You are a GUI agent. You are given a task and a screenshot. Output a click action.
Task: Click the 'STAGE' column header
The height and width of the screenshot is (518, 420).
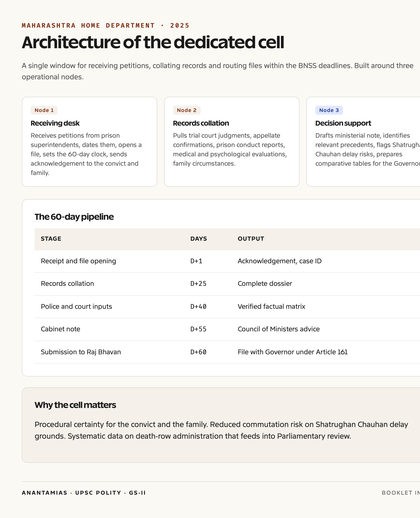pyautogui.click(x=51, y=239)
